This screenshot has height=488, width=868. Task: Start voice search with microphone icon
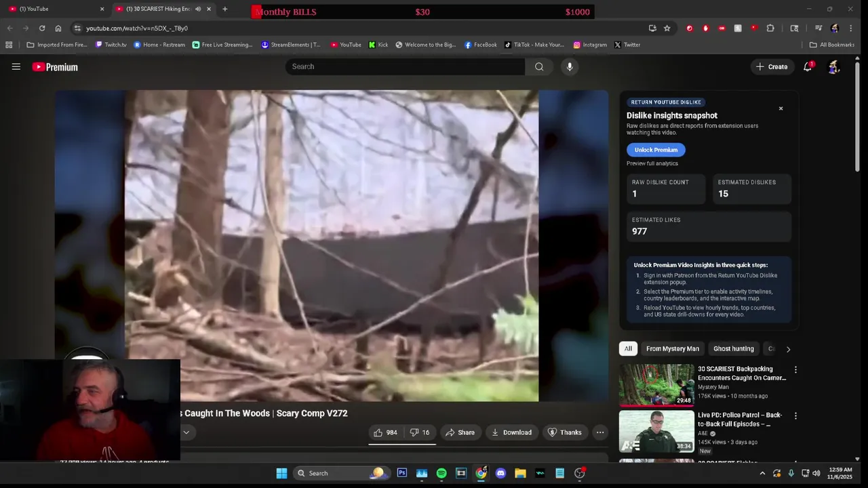(570, 66)
